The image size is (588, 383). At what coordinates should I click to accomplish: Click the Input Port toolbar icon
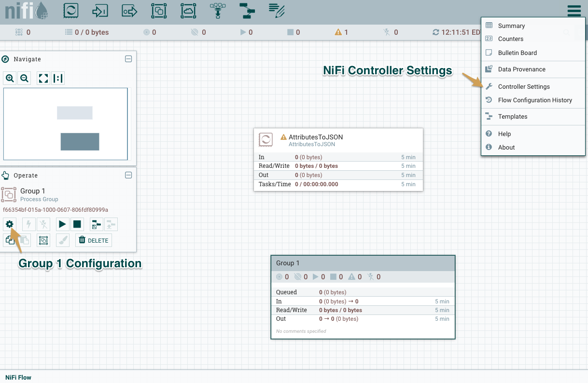(100, 11)
